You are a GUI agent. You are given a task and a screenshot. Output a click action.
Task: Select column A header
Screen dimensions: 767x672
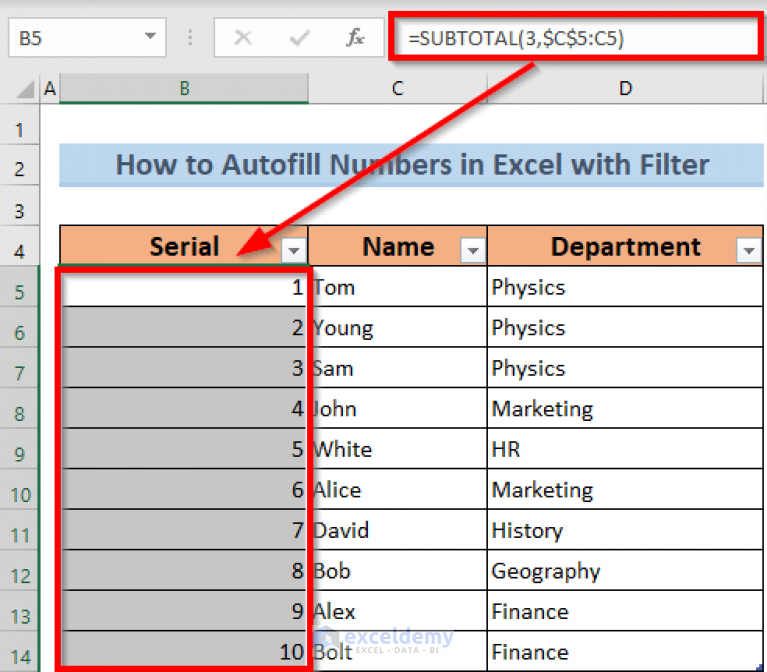tap(49, 89)
